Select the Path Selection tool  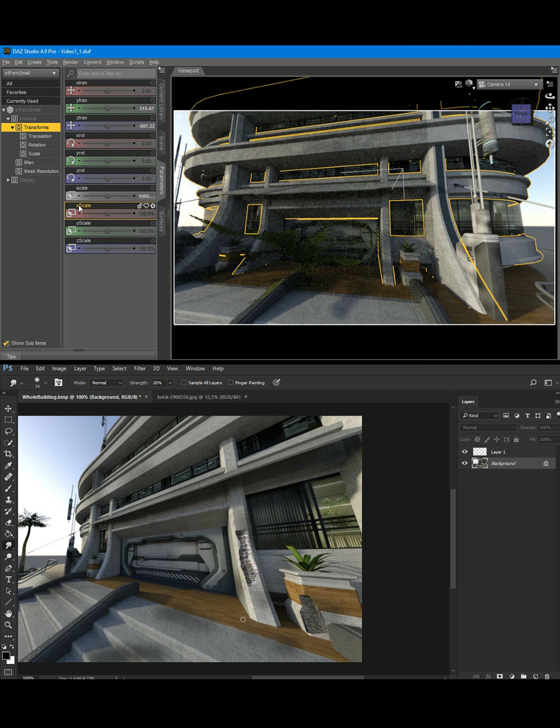pos(8,591)
